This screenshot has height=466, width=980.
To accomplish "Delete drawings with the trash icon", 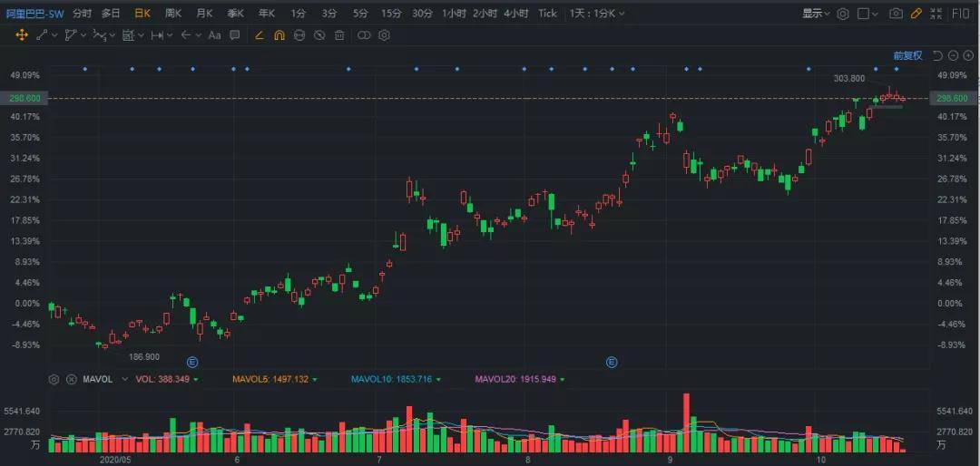I will [x=339, y=35].
